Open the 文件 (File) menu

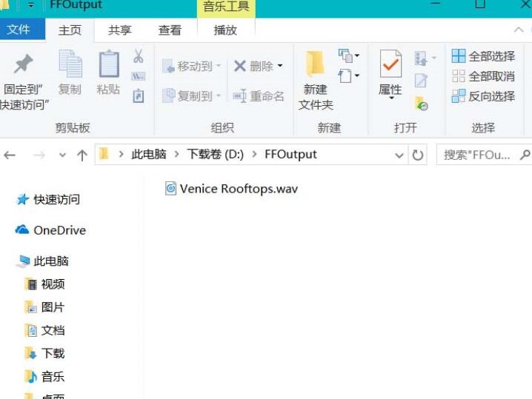[x=19, y=30]
